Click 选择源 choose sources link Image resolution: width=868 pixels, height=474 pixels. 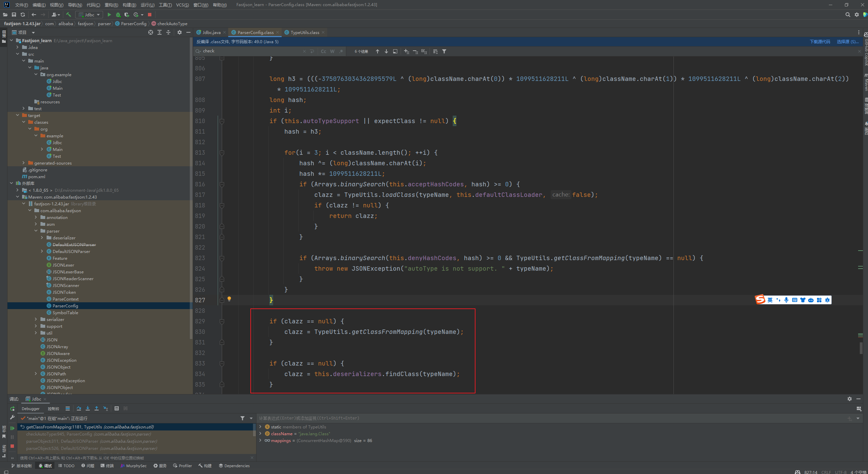coord(848,41)
